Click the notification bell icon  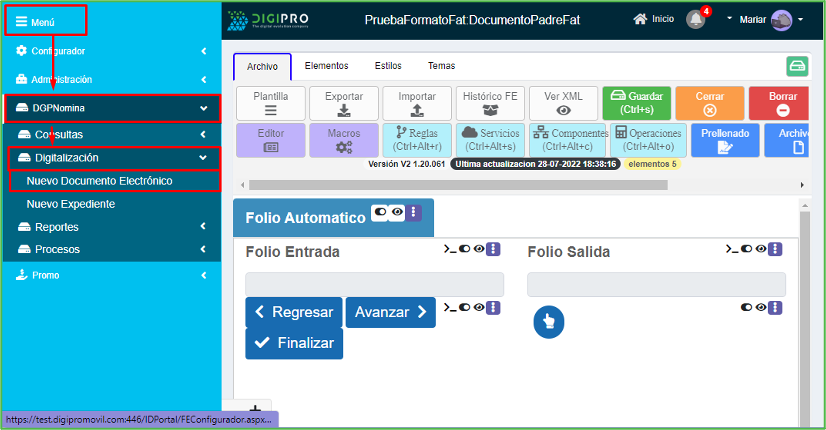pyautogui.click(x=695, y=19)
